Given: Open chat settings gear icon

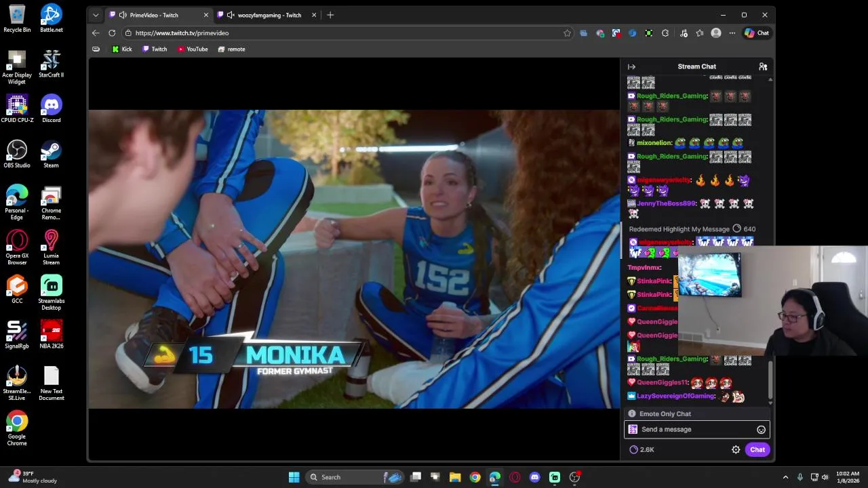Looking at the screenshot, I should (x=736, y=449).
